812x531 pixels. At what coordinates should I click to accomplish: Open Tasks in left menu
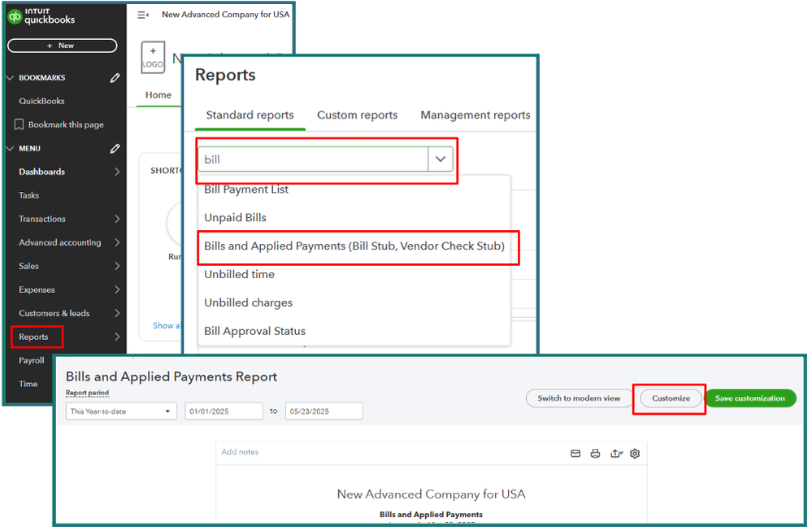pos(29,195)
